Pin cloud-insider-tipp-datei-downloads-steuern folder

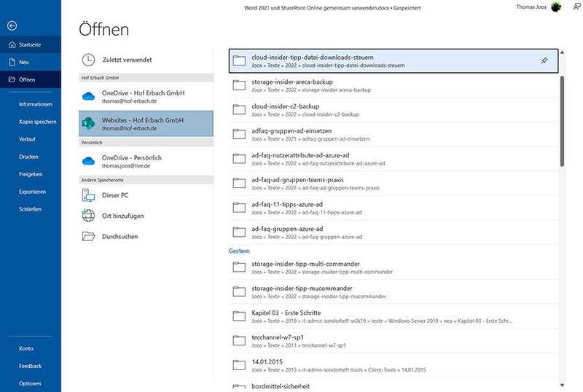tap(544, 60)
